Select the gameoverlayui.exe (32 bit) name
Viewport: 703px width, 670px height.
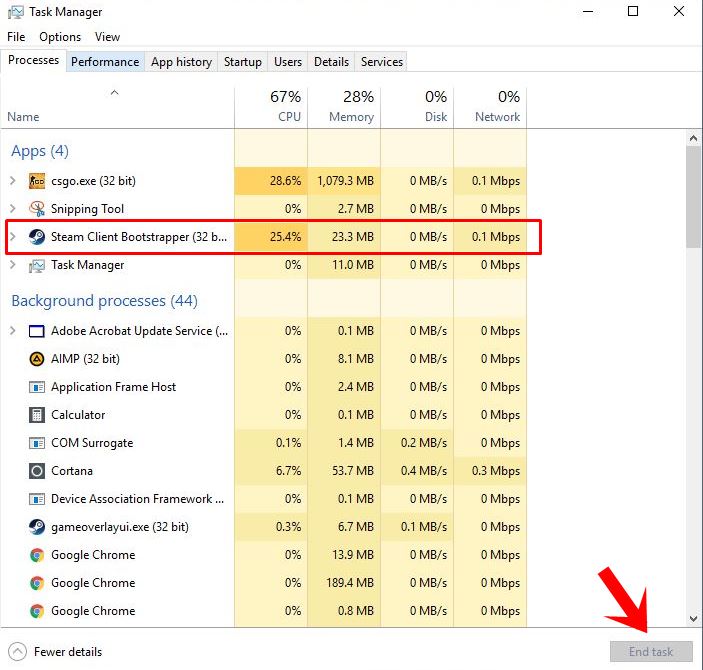120,527
